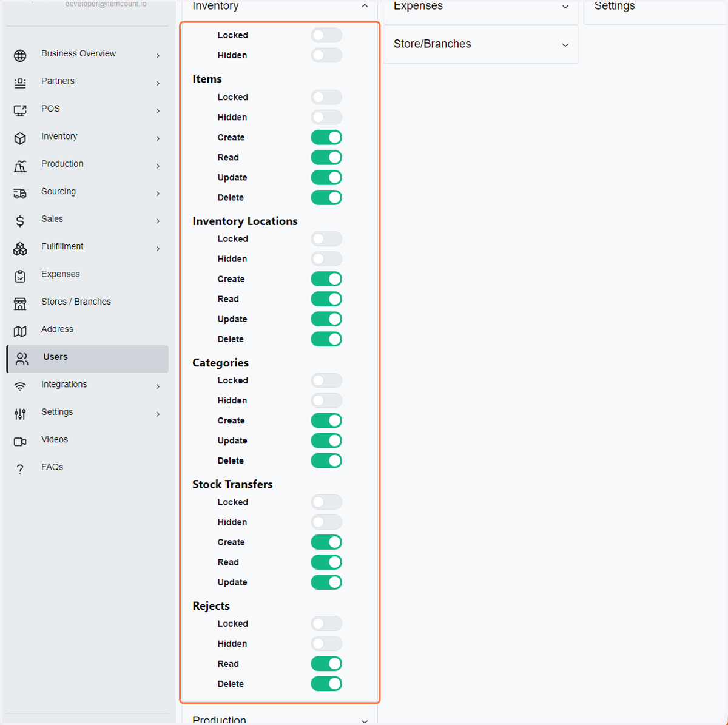Click the Categories section heading
728x725 pixels.
pyautogui.click(x=220, y=363)
